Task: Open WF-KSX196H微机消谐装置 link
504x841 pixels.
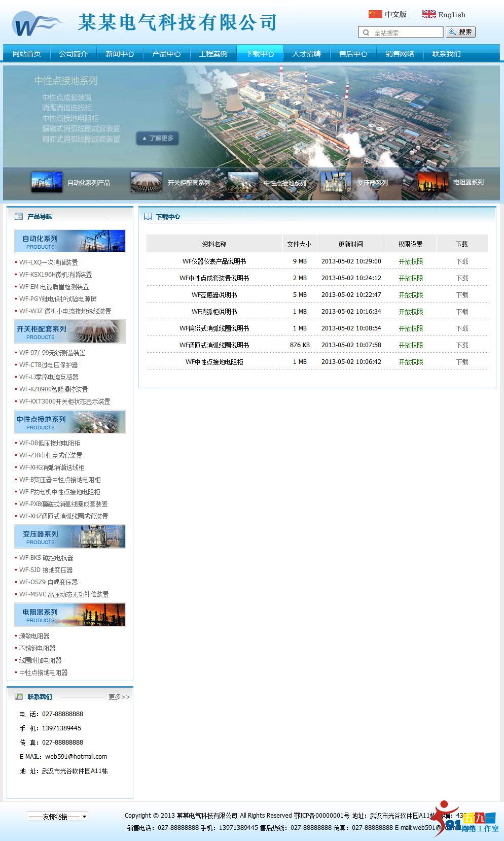Action: point(56,275)
